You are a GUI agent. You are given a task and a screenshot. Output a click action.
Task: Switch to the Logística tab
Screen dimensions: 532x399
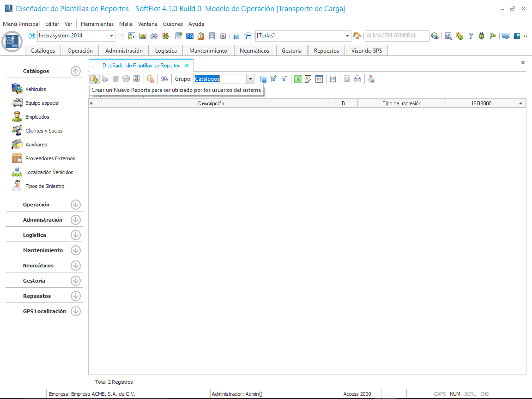(x=166, y=51)
